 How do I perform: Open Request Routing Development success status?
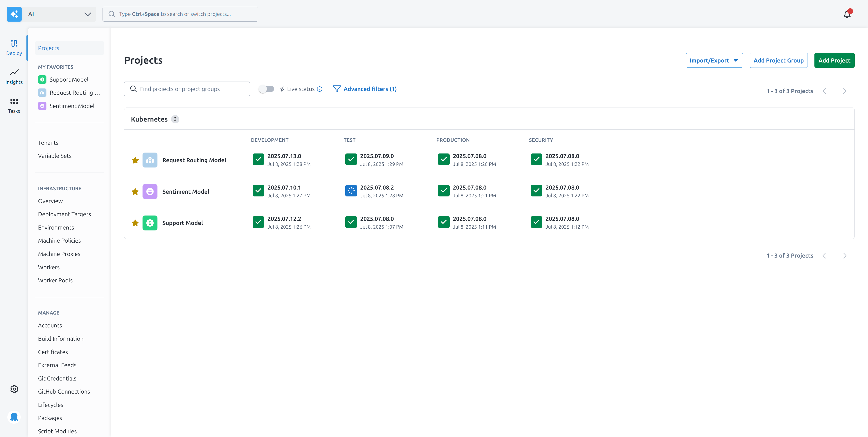[258, 159]
